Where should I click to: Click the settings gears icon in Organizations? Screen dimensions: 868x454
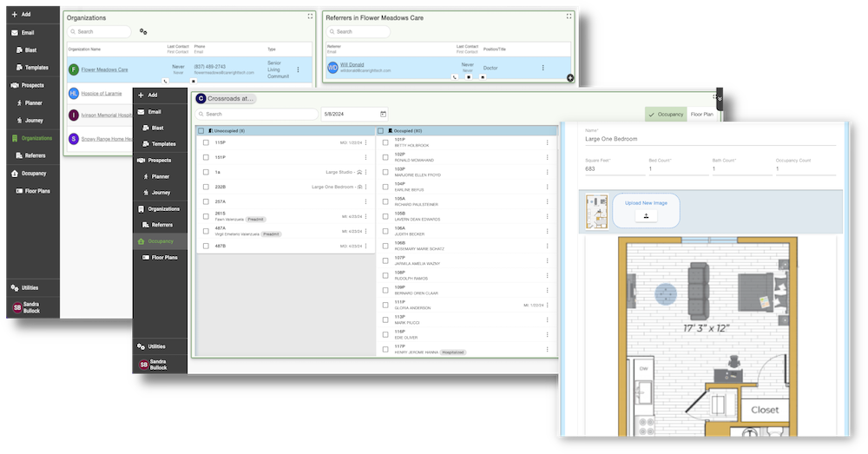pyautogui.click(x=143, y=32)
